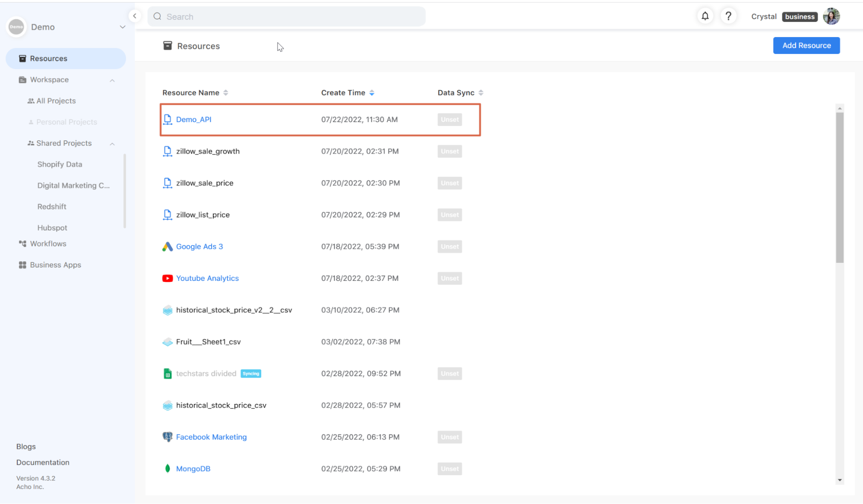Click the techstars divided sheet icon

pos(168,374)
